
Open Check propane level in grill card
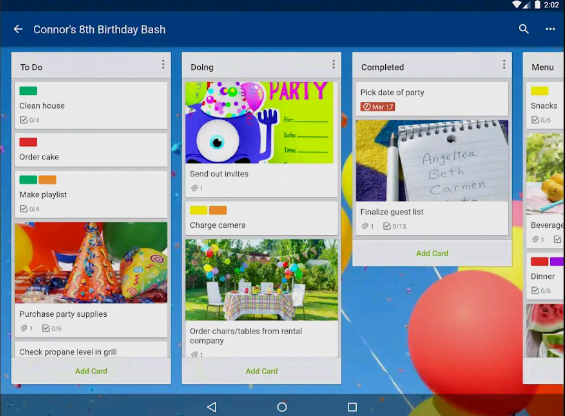[x=91, y=350]
